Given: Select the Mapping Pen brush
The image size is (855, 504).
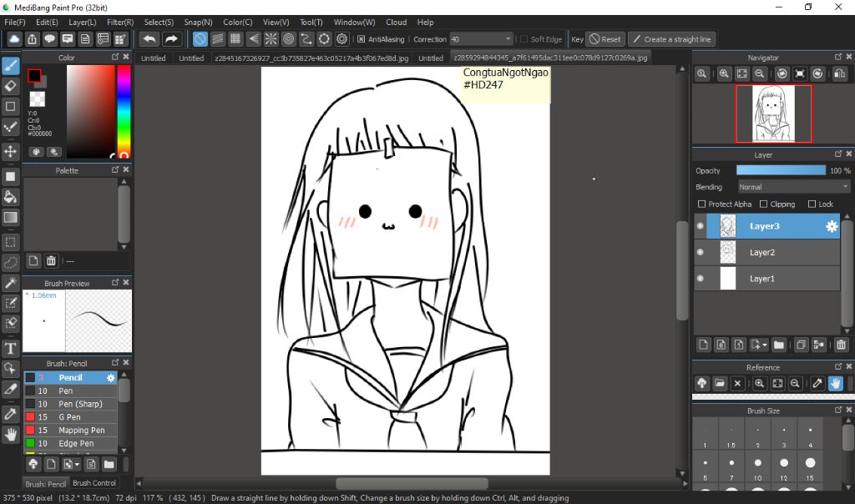Looking at the screenshot, I should coord(71,430).
